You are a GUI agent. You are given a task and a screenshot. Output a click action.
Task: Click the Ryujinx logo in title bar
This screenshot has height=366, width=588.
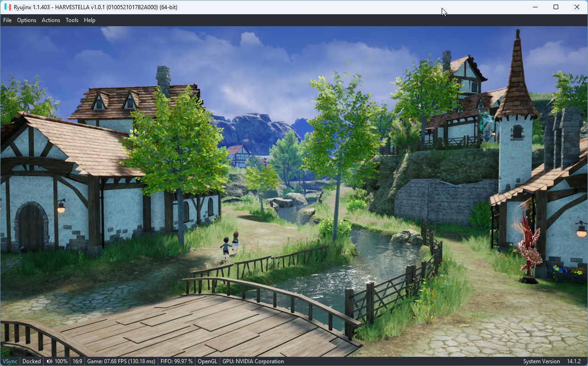coord(7,7)
